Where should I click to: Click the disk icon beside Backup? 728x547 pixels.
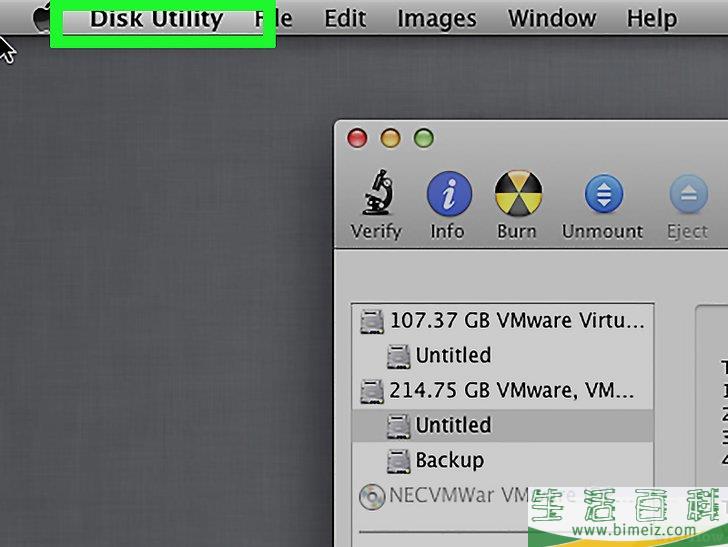pyautogui.click(x=398, y=461)
